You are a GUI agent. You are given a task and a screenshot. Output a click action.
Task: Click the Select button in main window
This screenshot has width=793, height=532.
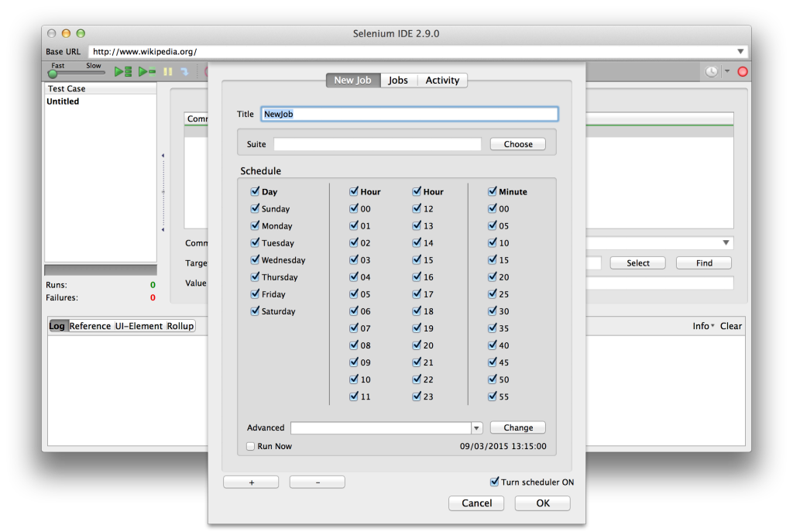(x=638, y=263)
